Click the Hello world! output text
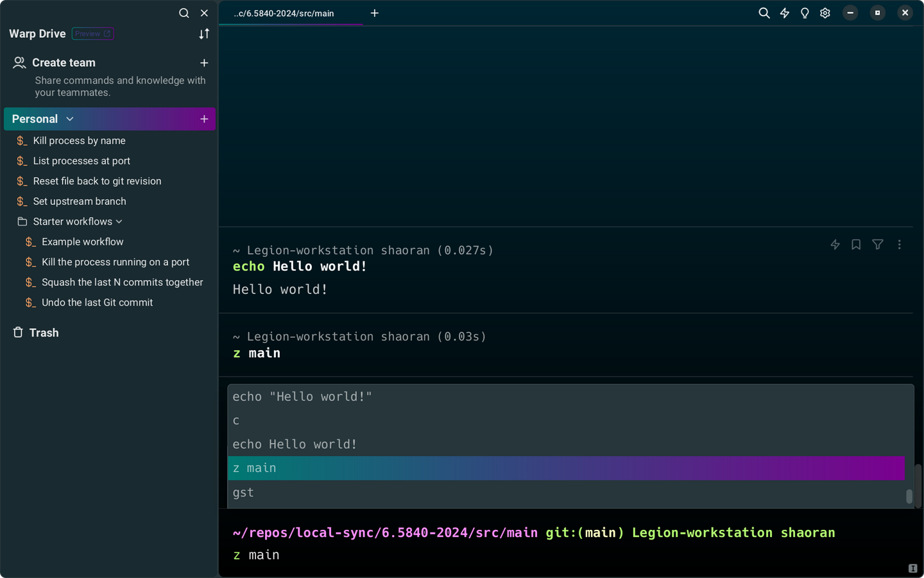Image resolution: width=924 pixels, height=578 pixels. click(280, 290)
